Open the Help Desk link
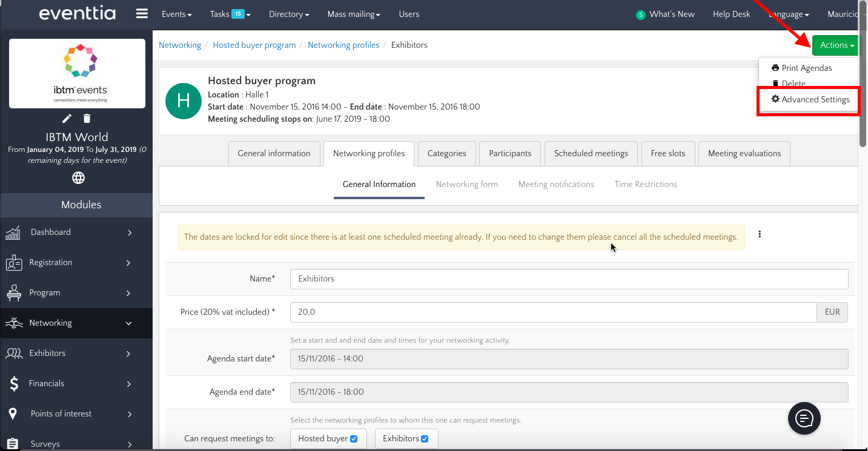The image size is (868, 451). [731, 14]
